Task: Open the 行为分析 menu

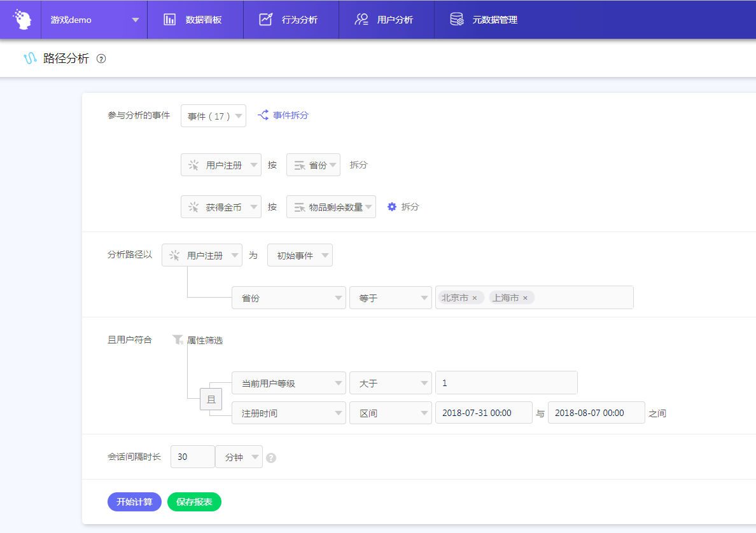Action: 290,20
